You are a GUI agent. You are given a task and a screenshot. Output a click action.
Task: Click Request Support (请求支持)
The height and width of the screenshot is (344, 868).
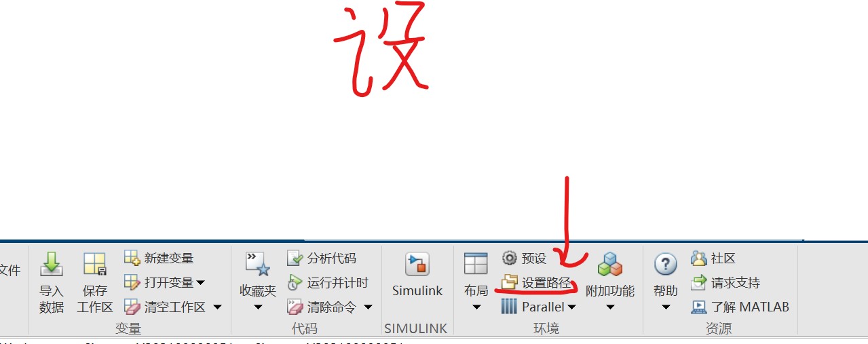(x=725, y=282)
